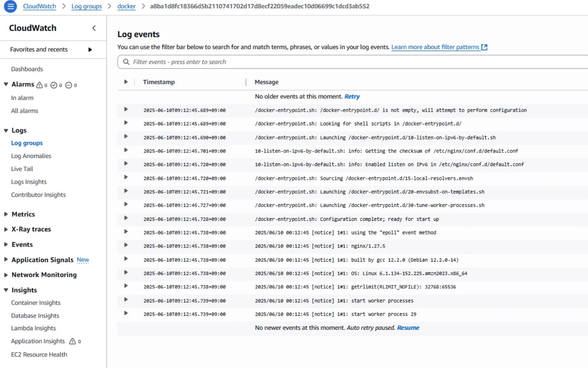Expand the Favorites and recents arrow
Image resolution: width=588 pixels, height=368 pixels.
coord(90,49)
